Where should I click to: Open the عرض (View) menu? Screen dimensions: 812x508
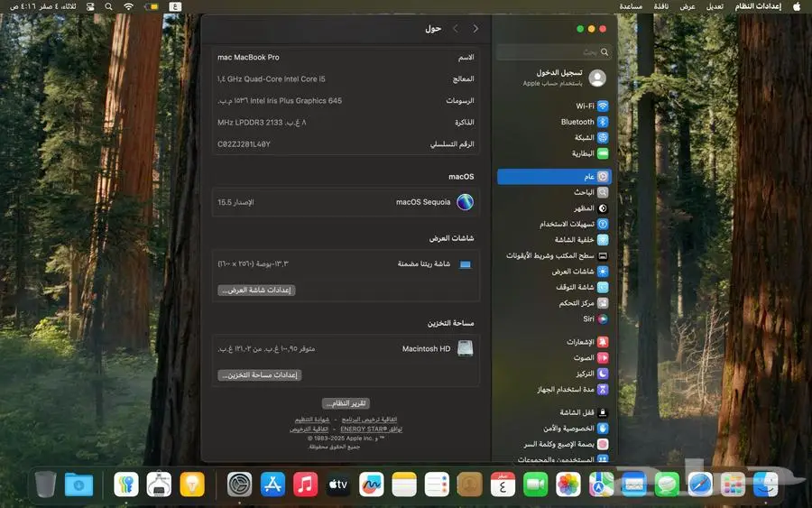pos(687,6)
